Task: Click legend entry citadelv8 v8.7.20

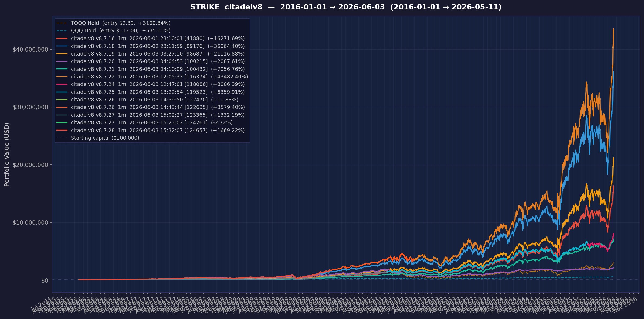Action: [151, 61]
